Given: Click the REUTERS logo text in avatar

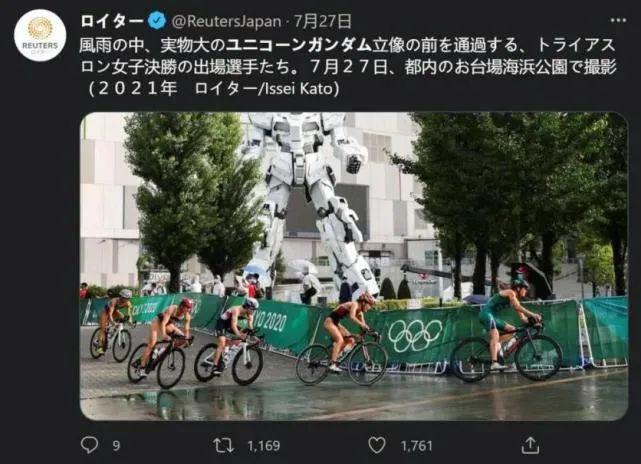Looking at the screenshot, I should click(40, 45).
